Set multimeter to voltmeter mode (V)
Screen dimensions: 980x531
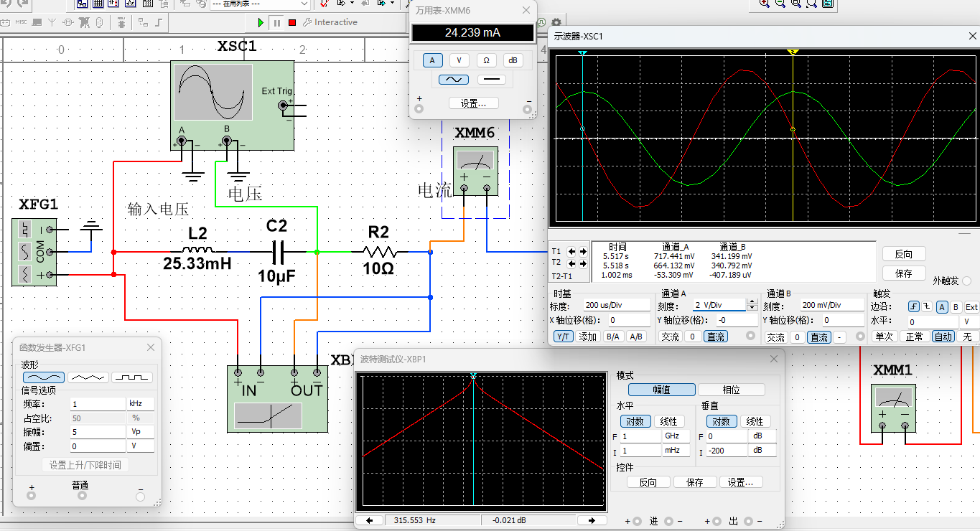[x=459, y=60]
